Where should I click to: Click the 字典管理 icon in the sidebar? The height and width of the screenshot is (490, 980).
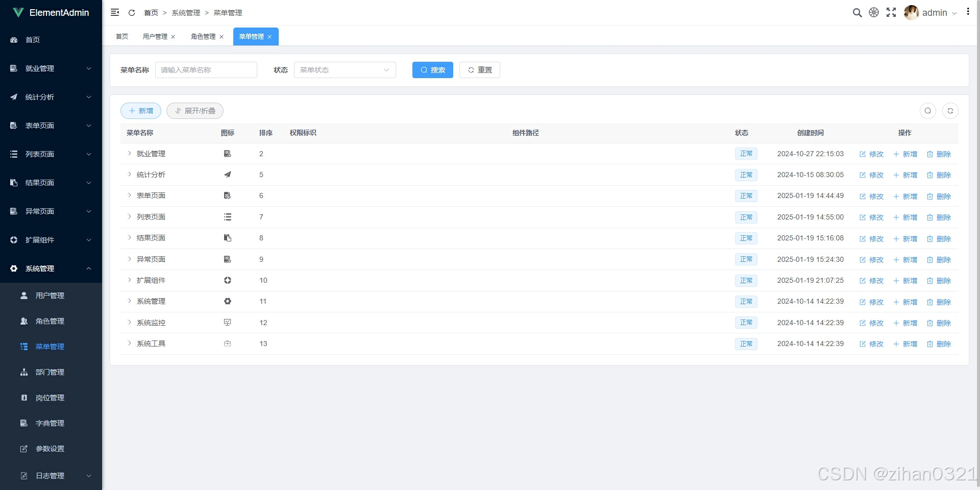click(23, 423)
